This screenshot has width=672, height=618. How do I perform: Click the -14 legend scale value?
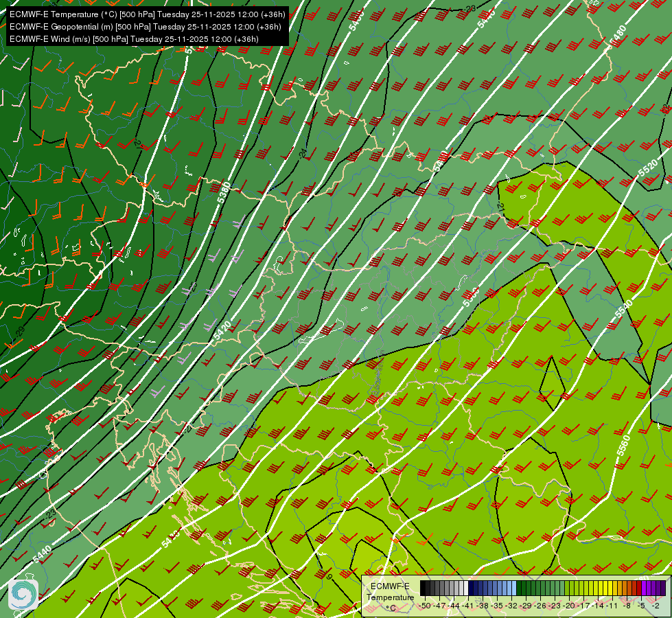598,606
